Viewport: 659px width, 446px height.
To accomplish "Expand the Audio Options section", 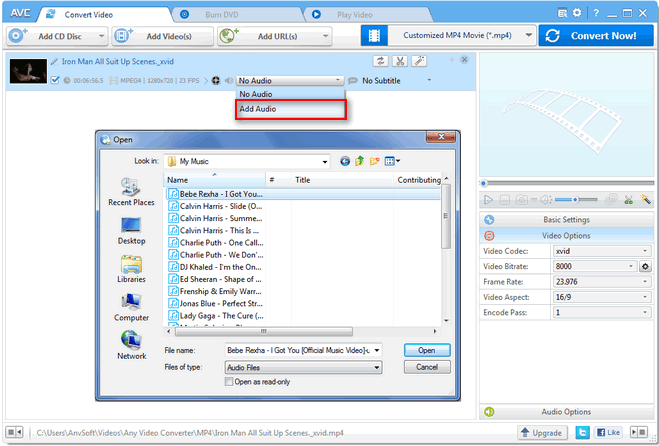I will [566, 412].
